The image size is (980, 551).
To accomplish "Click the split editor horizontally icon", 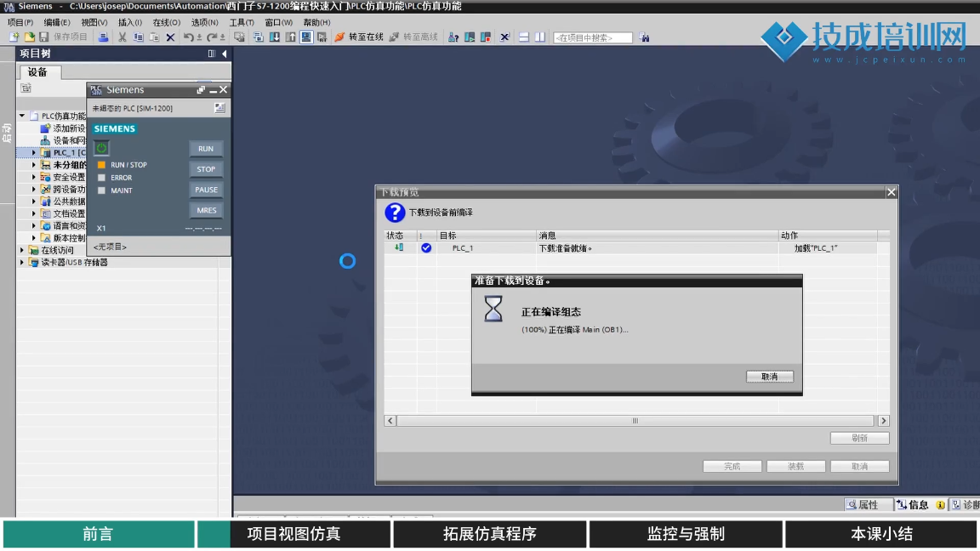I will (524, 37).
